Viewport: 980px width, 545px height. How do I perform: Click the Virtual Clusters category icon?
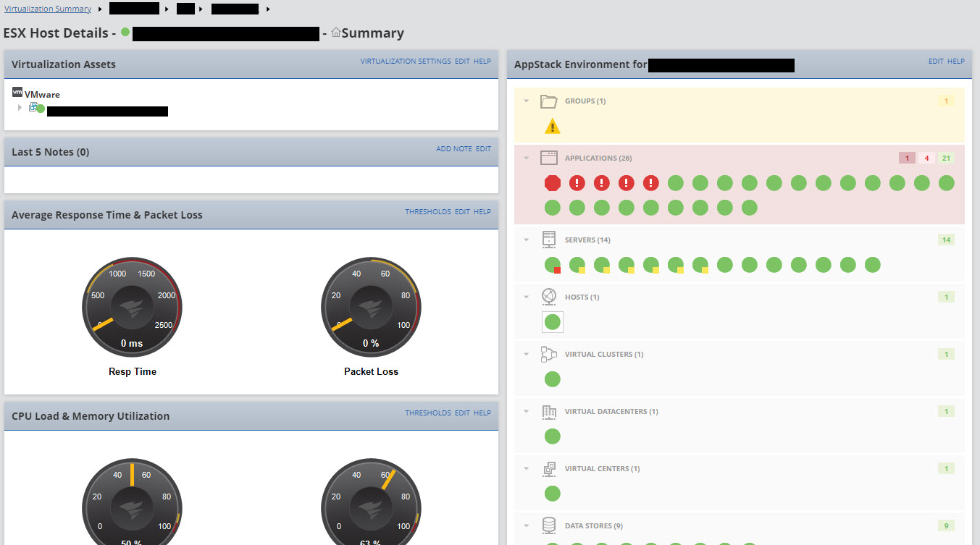549,354
